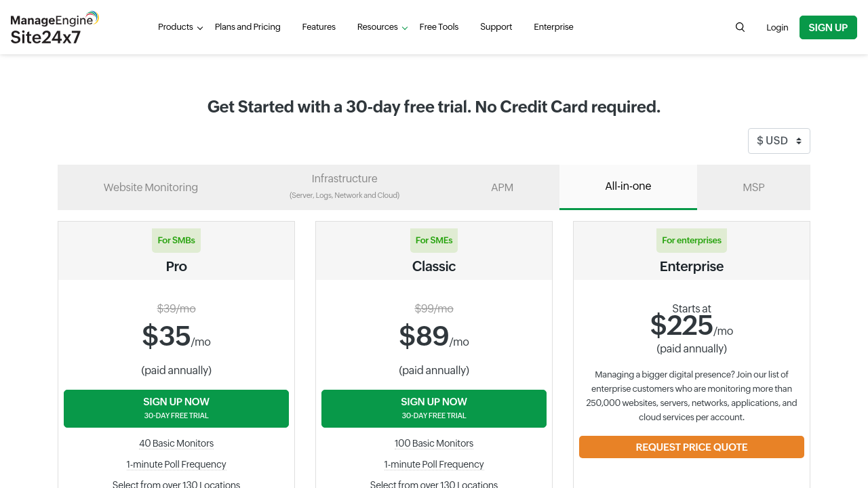This screenshot has height=488, width=868.
Task: Sign up now for Classic plan
Action: click(434, 409)
